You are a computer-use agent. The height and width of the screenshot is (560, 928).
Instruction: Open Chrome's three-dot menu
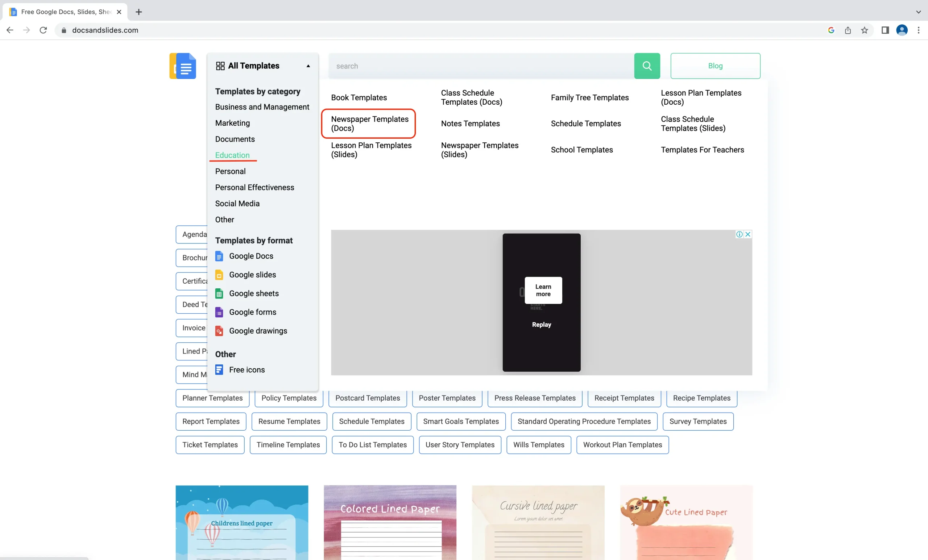(x=919, y=30)
